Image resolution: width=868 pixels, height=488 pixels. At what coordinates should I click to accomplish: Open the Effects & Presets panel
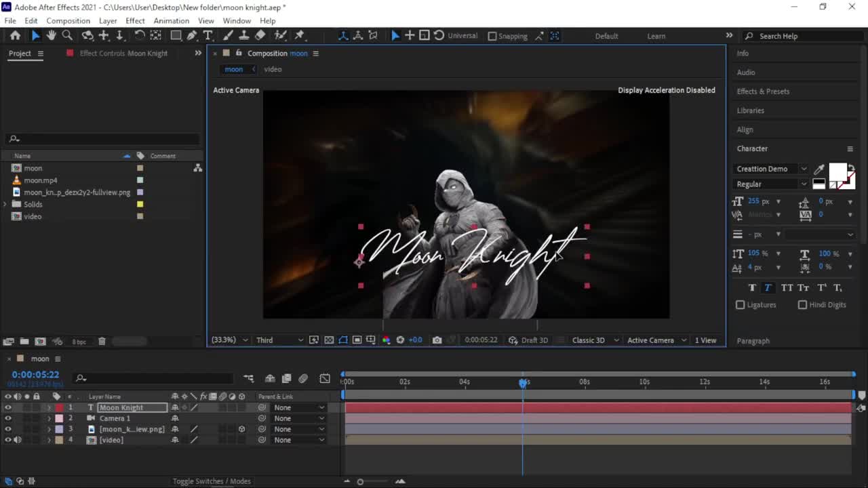[763, 91]
